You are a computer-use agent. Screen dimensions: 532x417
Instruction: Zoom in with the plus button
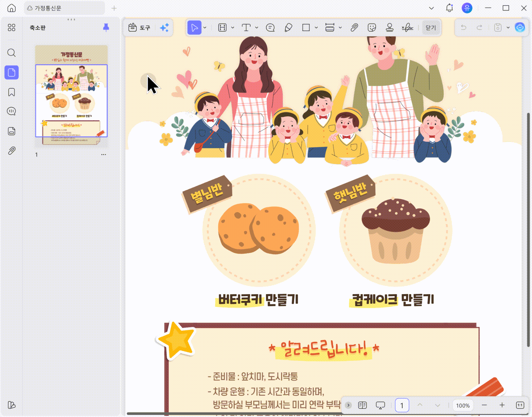502,405
